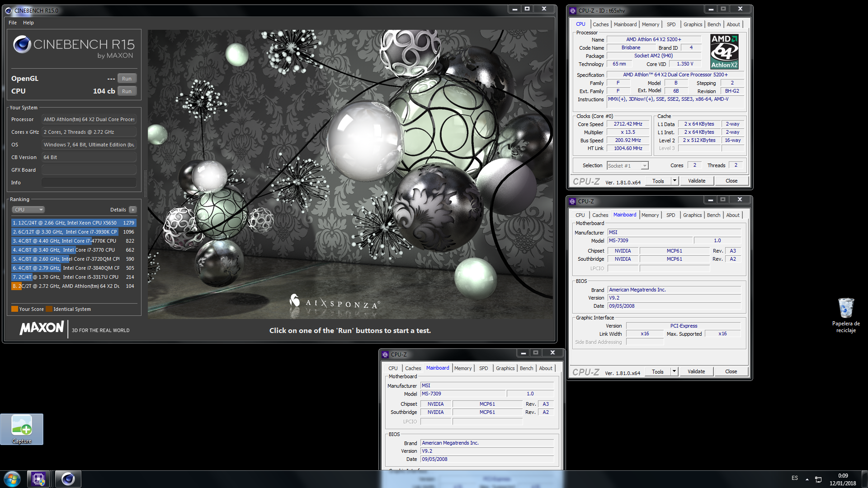Click the Info input field
Viewport: 868px width, 488px height.
click(x=89, y=183)
